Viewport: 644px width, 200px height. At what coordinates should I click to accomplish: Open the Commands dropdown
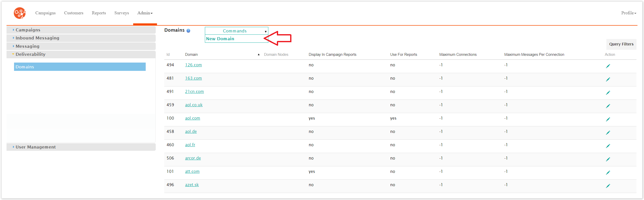(236, 31)
